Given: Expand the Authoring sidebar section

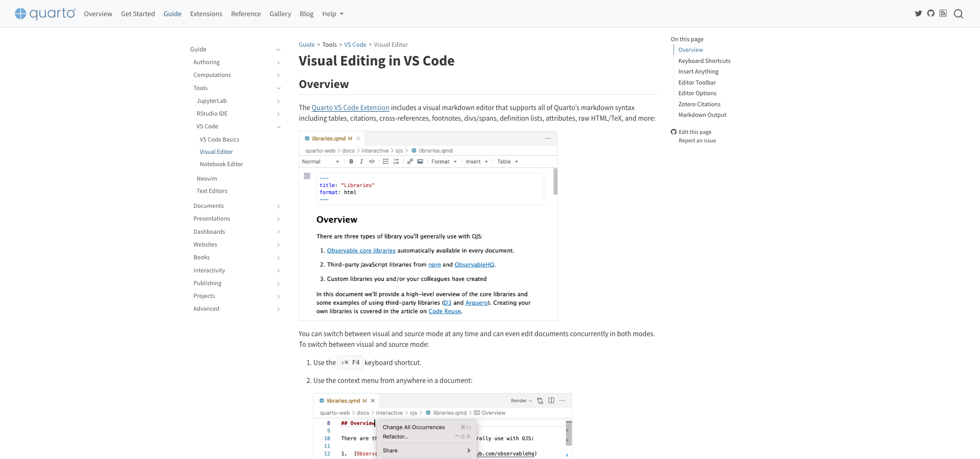Looking at the screenshot, I should 278,62.
